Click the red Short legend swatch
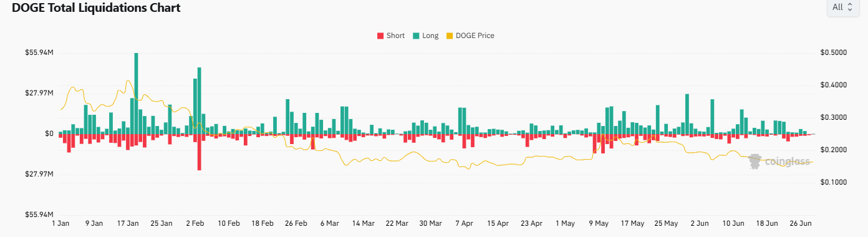The image size is (868, 237). pyautogui.click(x=380, y=36)
